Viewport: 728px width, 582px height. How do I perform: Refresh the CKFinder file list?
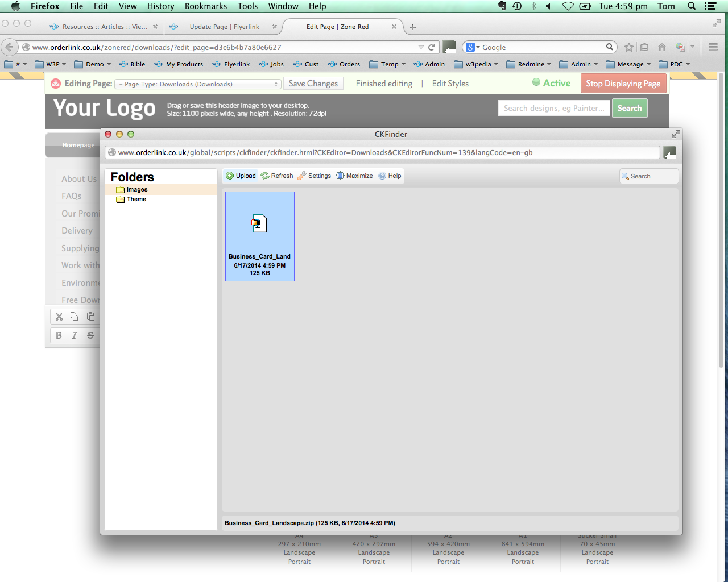277,176
